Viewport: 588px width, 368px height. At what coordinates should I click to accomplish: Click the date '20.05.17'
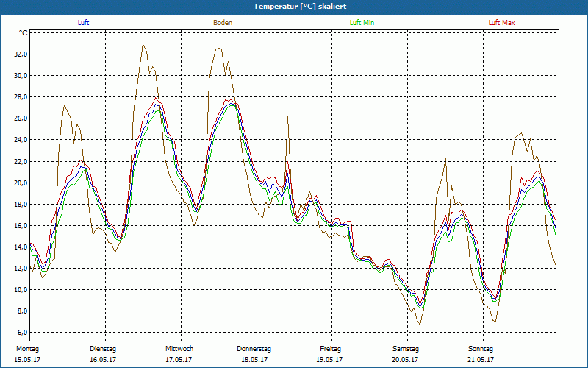point(405,360)
